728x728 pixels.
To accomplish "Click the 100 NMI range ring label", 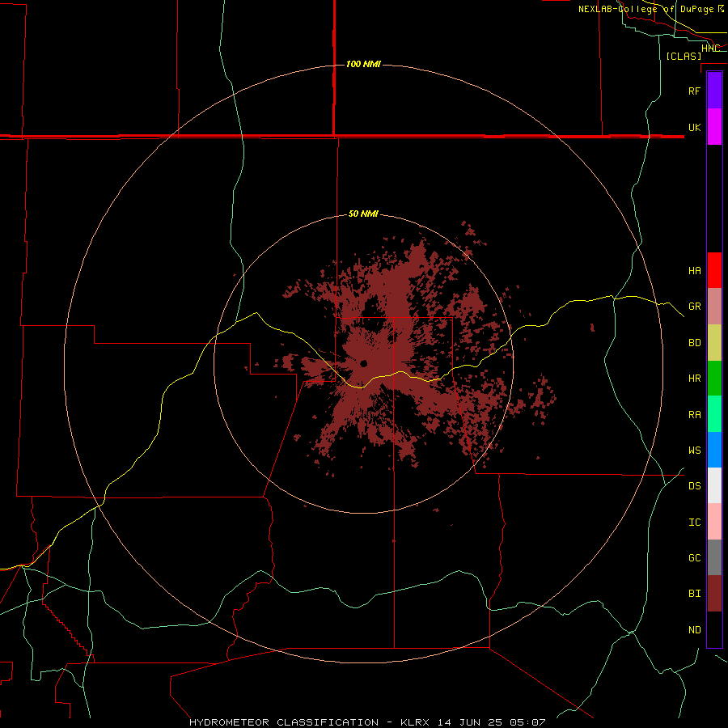I will 363,64.
